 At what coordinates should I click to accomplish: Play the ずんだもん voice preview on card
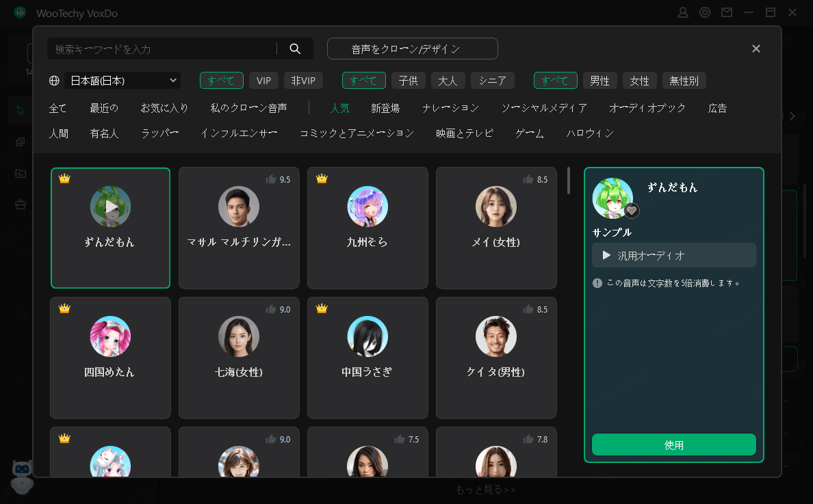coord(110,207)
